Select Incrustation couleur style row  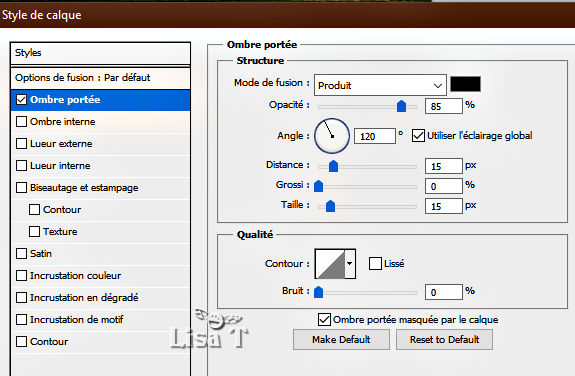coord(100,275)
